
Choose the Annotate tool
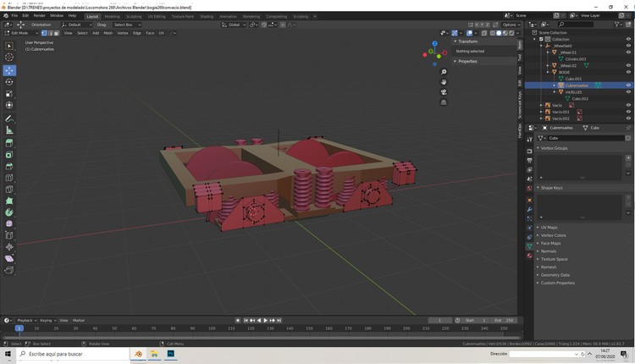tap(9, 119)
